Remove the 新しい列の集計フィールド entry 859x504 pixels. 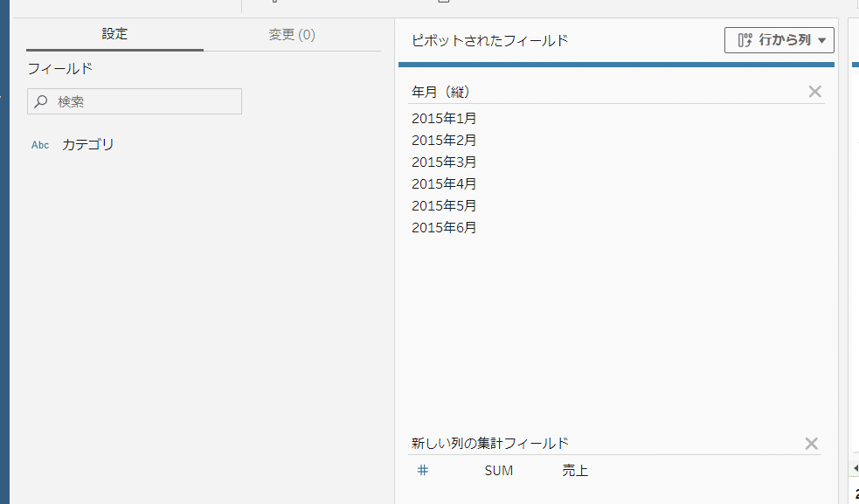click(811, 443)
